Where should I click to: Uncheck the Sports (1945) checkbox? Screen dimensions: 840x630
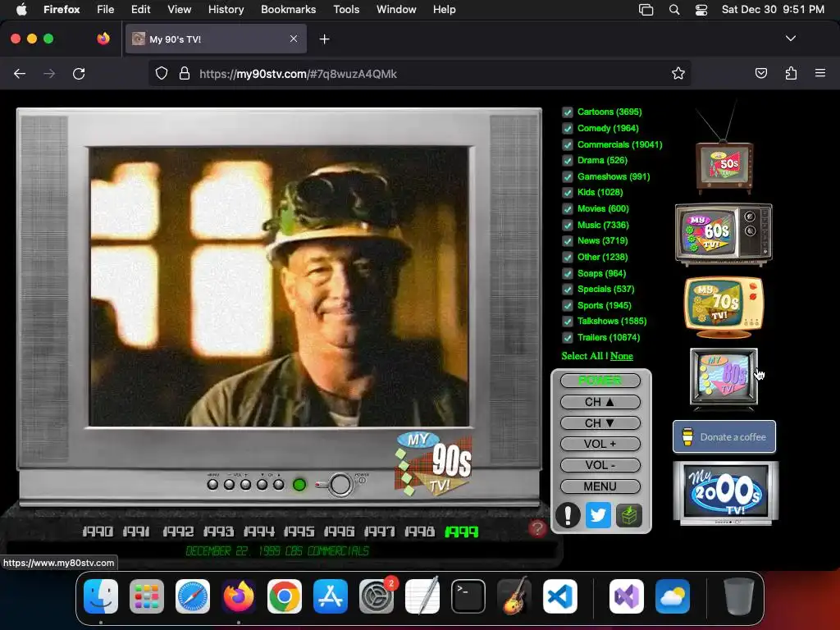click(568, 305)
